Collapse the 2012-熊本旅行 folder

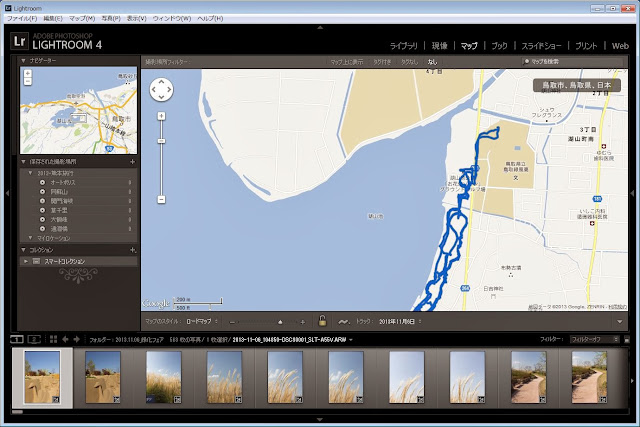[x=31, y=173]
